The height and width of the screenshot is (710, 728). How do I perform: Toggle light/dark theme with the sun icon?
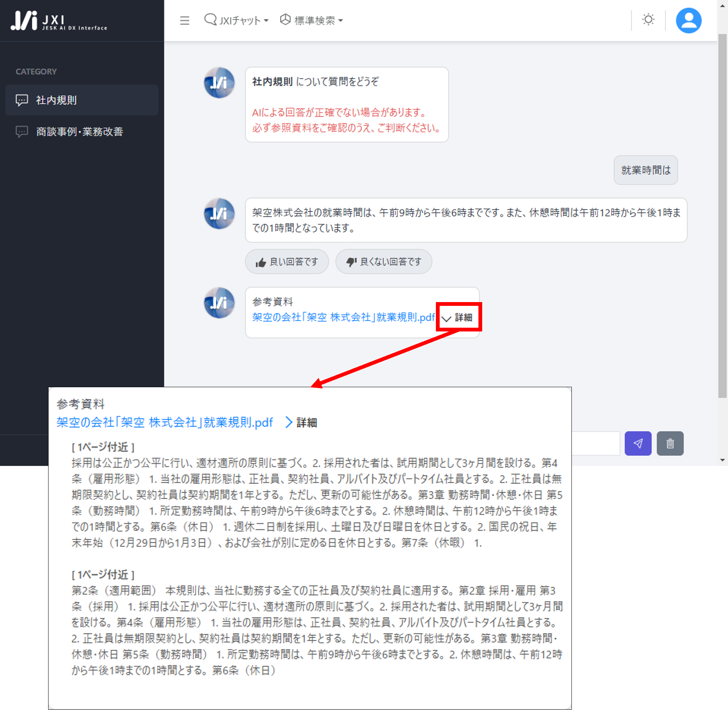click(648, 20)
